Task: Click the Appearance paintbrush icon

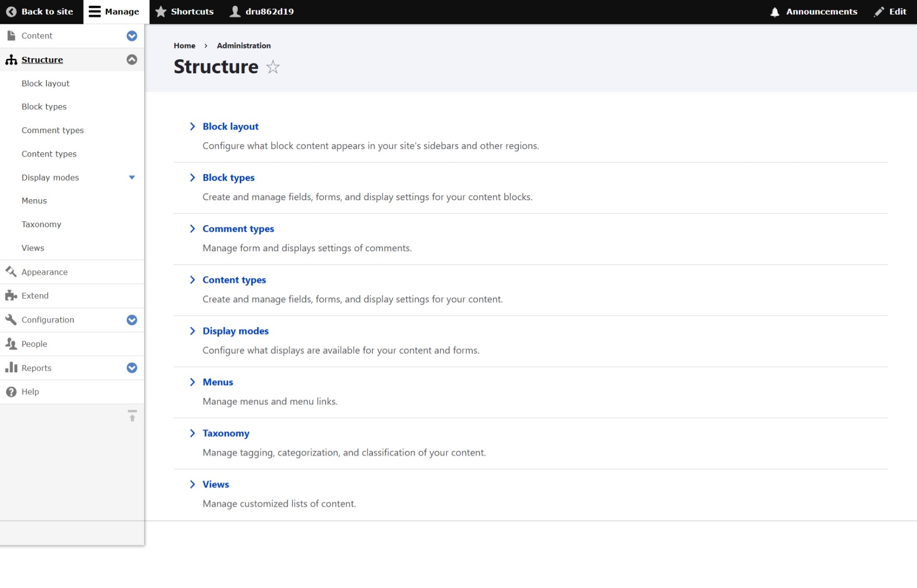Action: tap(11, 272)
